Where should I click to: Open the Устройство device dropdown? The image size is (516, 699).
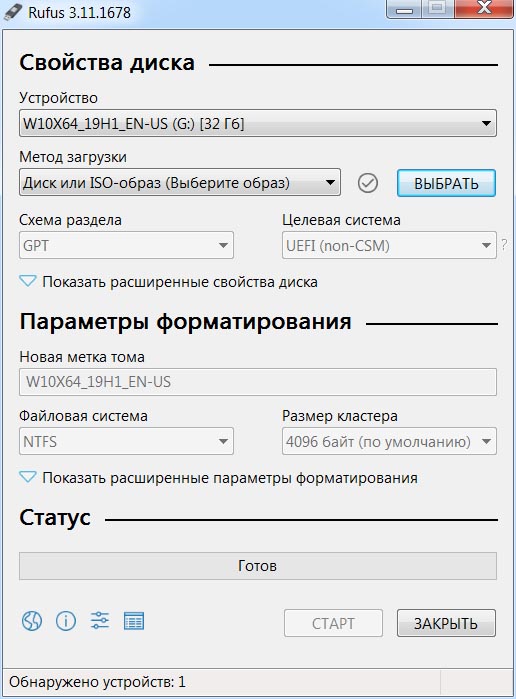click(x=258, y=123)
